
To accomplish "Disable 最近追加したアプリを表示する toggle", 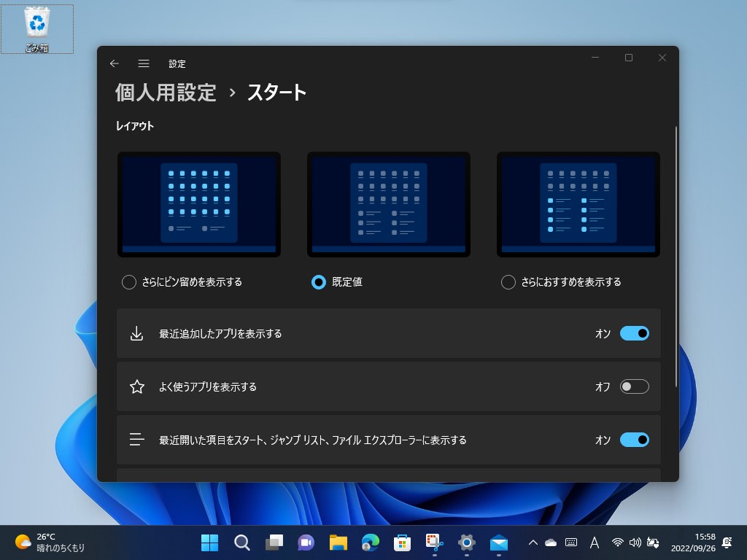I will [634, 333].
